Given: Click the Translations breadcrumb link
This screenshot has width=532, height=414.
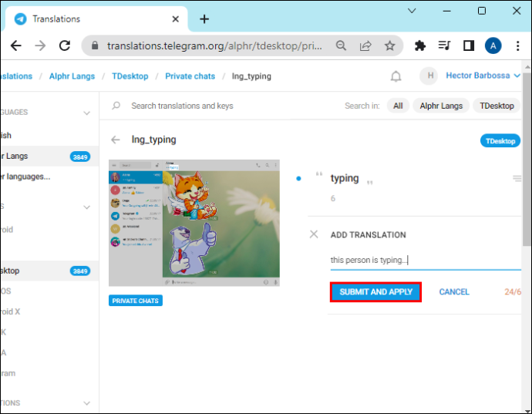Looking at the screenshot, I should coord(16,76).
